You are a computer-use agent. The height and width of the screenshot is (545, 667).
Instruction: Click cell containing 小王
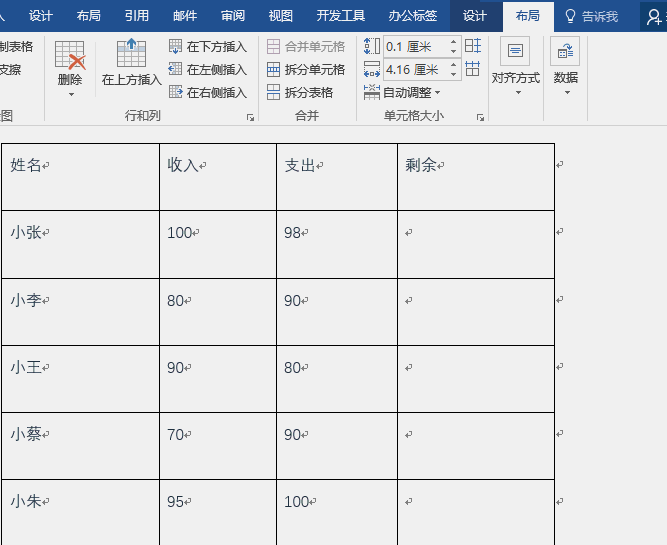(80, 379)
